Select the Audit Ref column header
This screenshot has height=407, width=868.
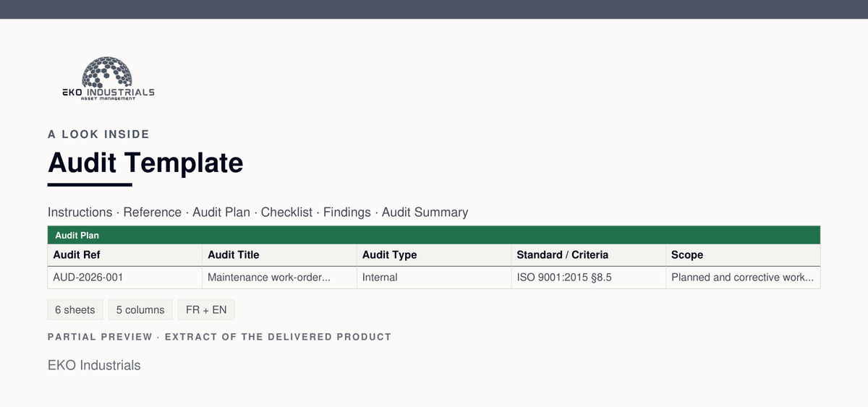click(x=125, y=255)
